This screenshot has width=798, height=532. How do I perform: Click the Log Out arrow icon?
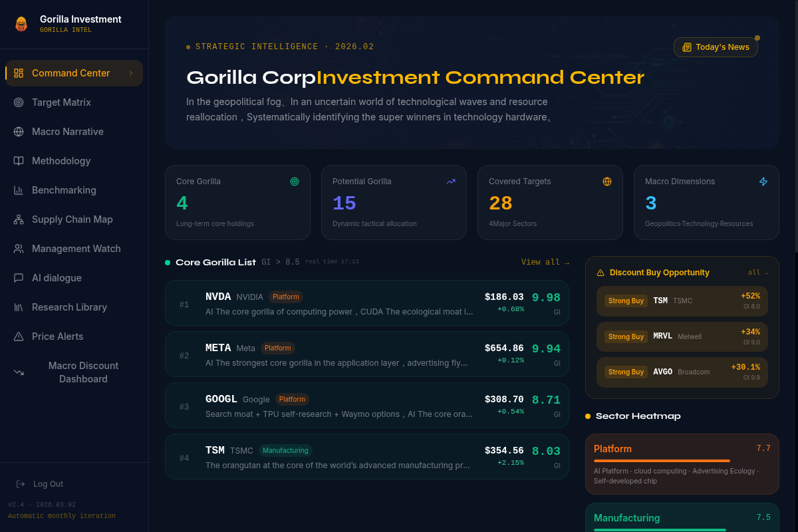(21, 484)
